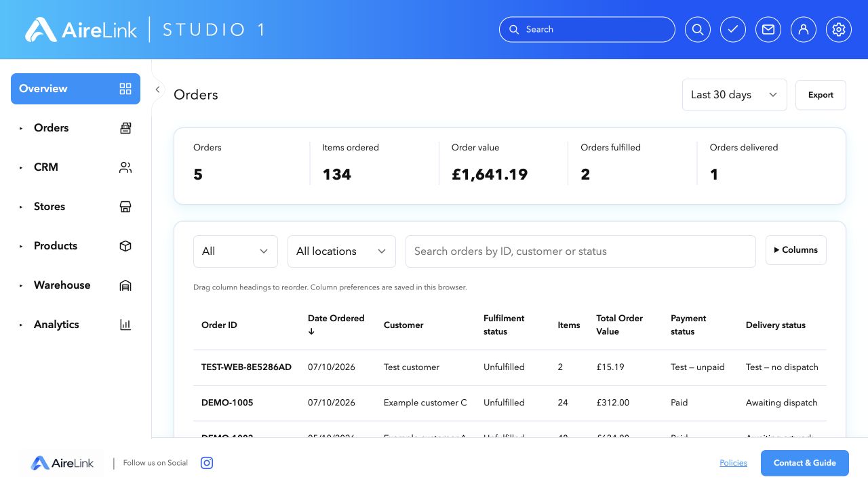Click the Follow us on Social text
The width and height of the screenshot is (868, 488).
pyautogui.click(x=155, y=463)
